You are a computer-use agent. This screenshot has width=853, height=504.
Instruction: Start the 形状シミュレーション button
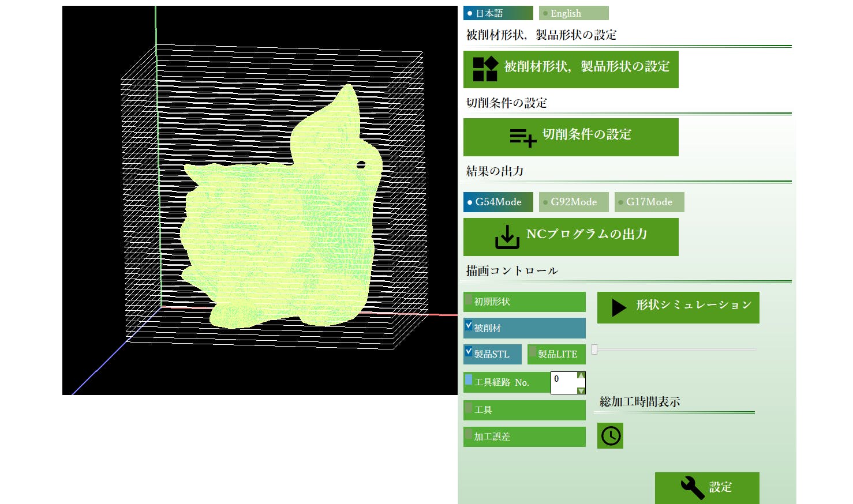678,308
